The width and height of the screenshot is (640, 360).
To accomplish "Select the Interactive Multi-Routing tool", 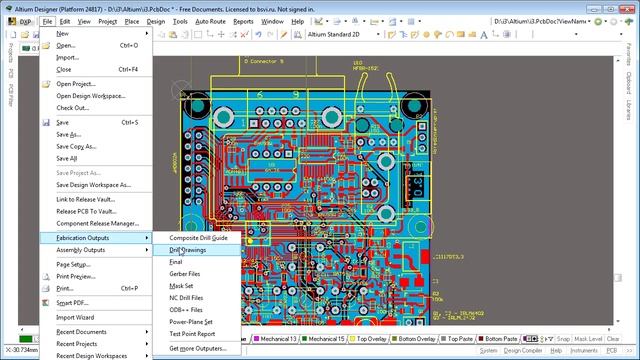I will point(415,34).
